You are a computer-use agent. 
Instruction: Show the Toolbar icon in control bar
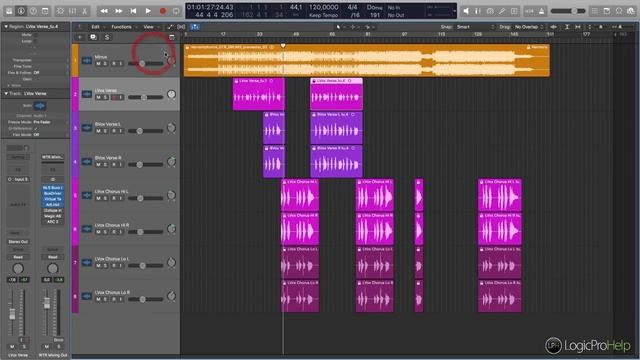[45, 11]
